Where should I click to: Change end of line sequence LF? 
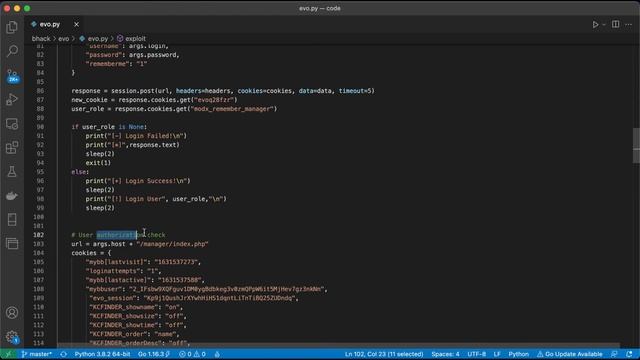click(x=497, y=354)
